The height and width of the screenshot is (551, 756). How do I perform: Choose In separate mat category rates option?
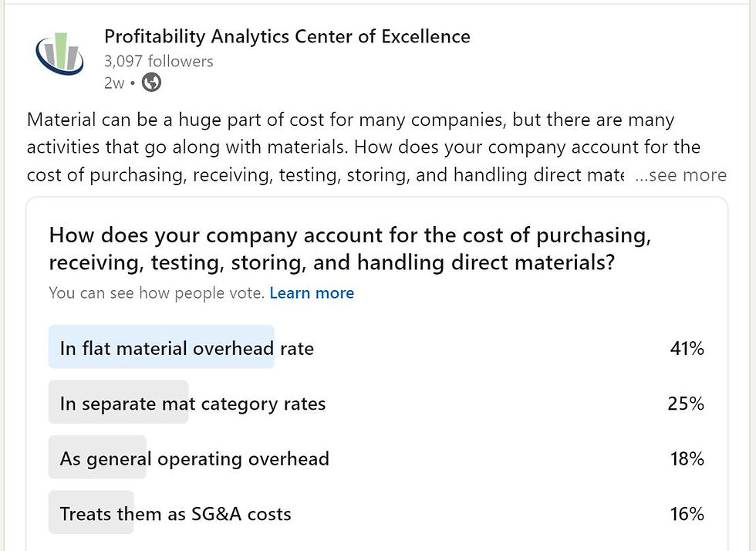tap(193, 404)
